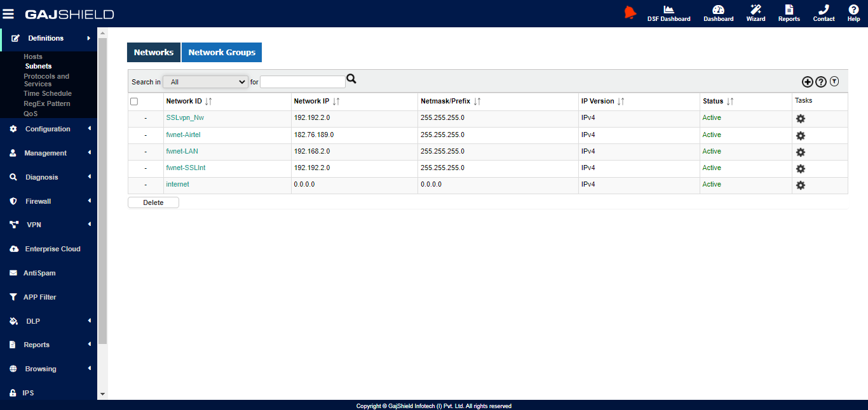Open the gear tasks for SSLvpn_Nw

click(801, 119)
